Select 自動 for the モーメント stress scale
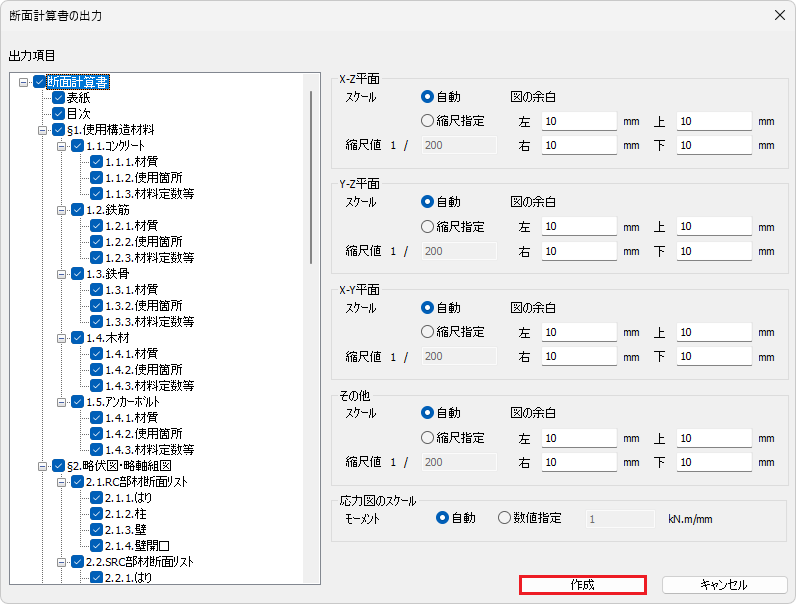 tap(443, 518)
